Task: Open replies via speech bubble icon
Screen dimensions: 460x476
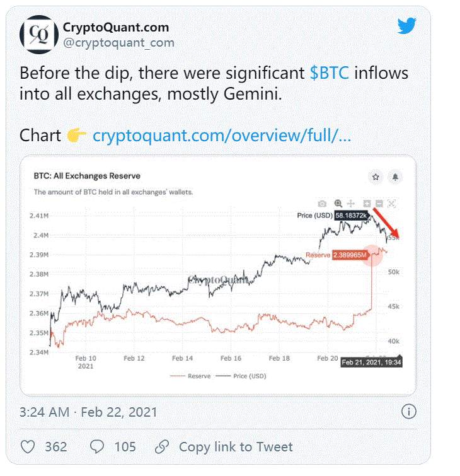Action: tap(97, 447)
